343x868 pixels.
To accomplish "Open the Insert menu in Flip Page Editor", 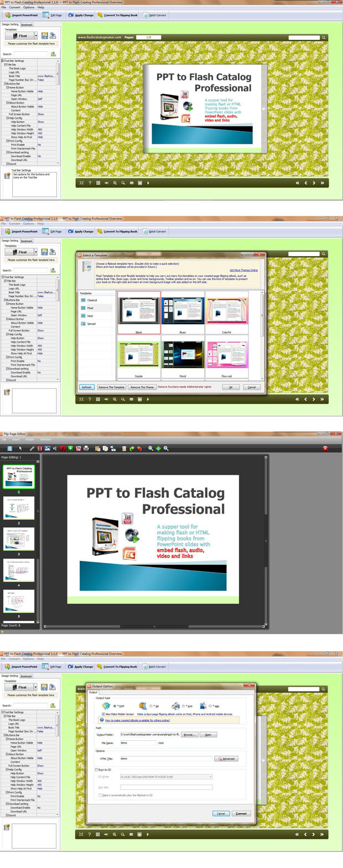I will pyautogui.click(x=16, y=439).
